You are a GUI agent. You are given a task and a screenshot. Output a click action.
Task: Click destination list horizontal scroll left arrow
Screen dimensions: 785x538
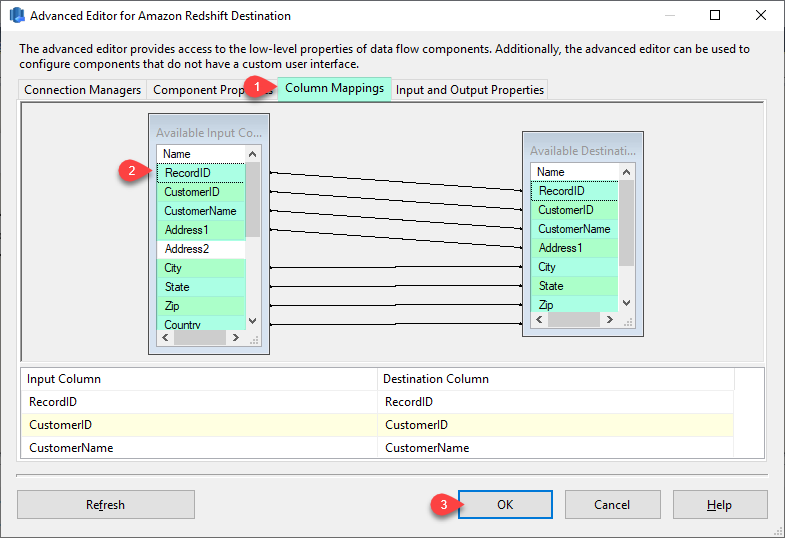(539, 320)
